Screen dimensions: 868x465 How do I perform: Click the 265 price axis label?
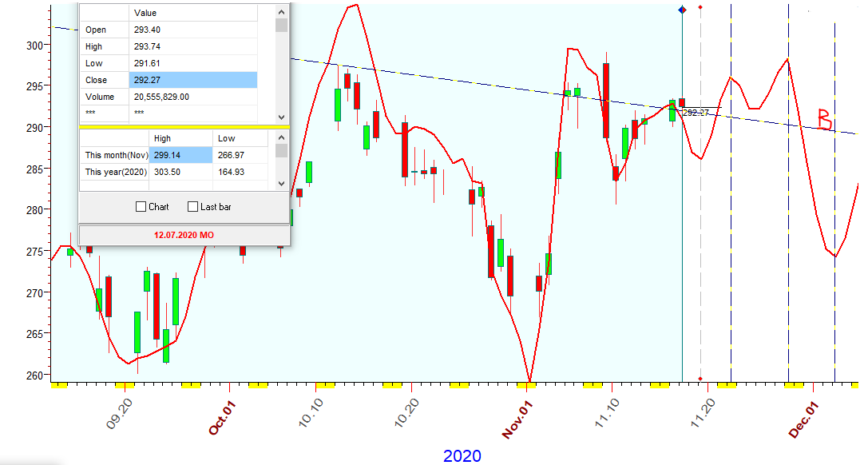click(34, 334)
